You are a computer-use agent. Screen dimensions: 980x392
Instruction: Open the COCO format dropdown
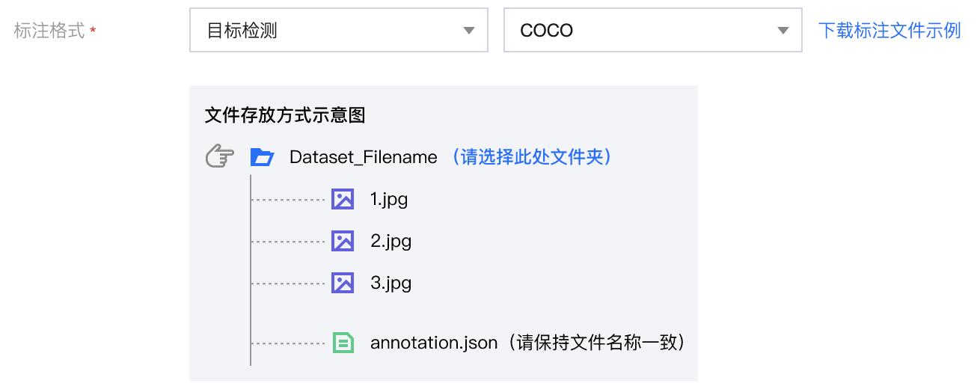point(653,31)
